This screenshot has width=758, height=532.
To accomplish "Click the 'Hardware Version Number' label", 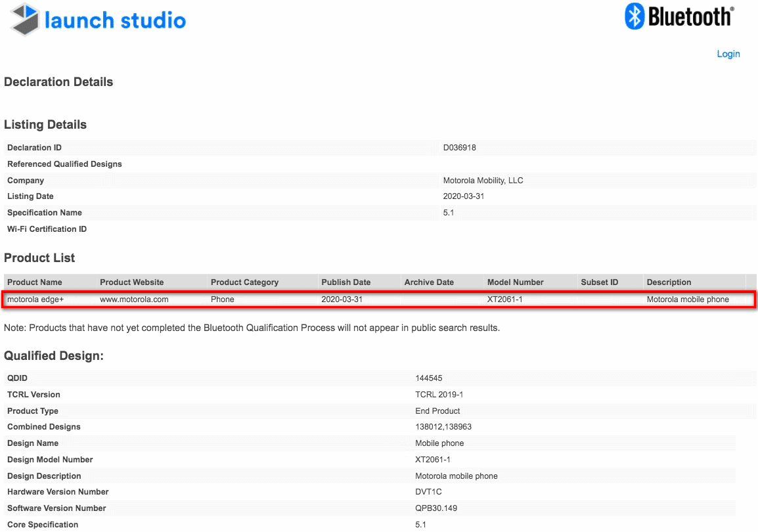I will pos(58,493).
